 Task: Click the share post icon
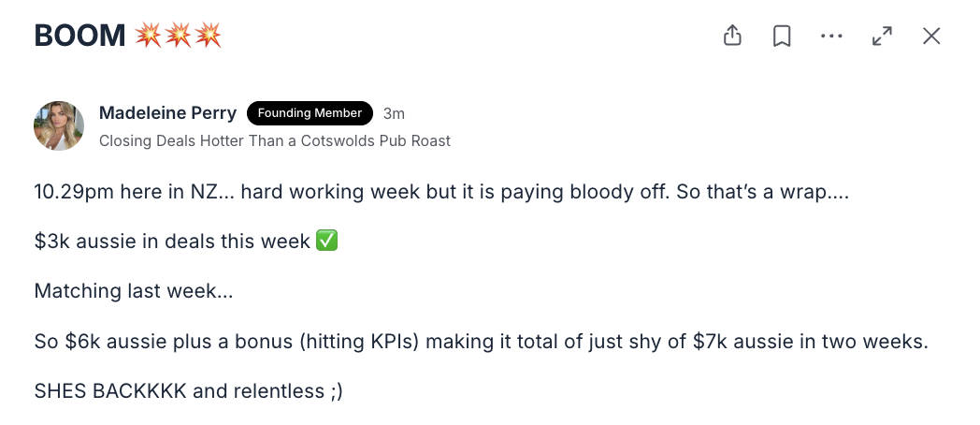732,36
